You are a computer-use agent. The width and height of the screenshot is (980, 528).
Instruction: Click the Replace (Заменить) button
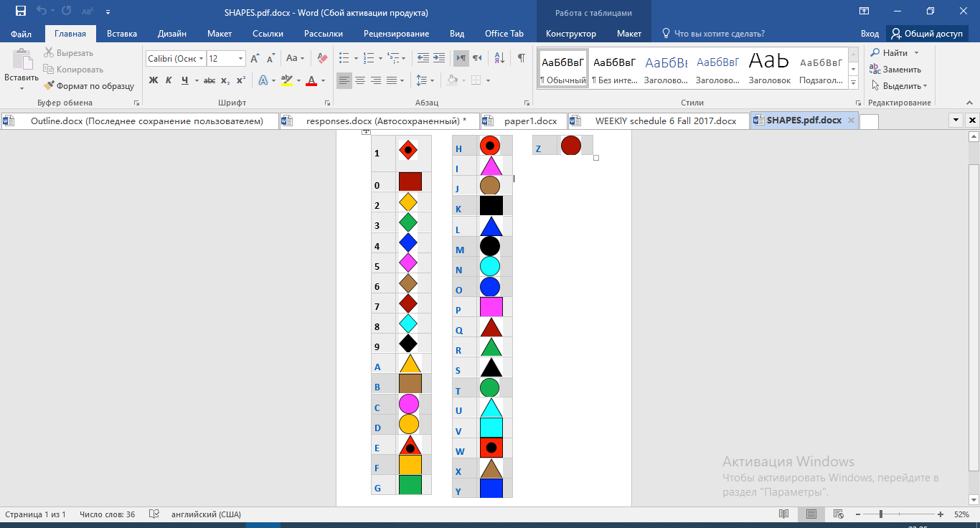pos(895,70)
